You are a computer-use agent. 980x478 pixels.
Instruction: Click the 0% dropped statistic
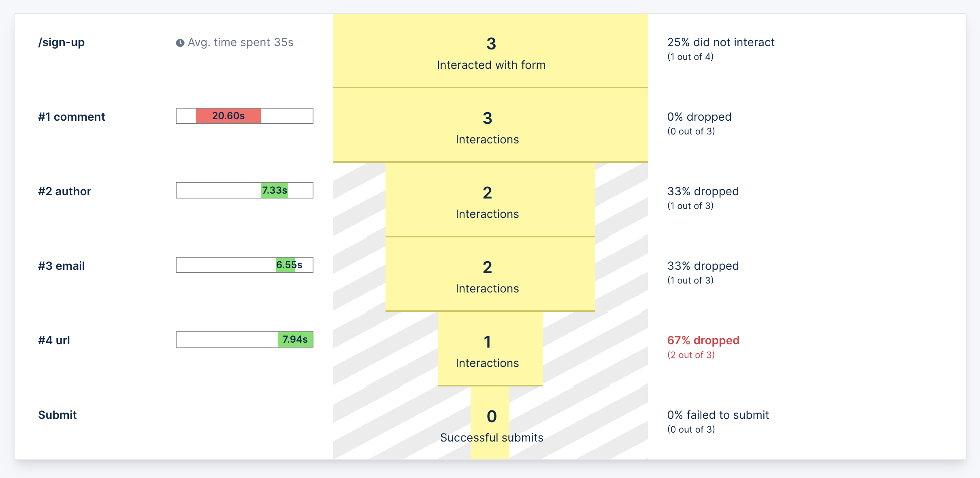tap(699, 117)
